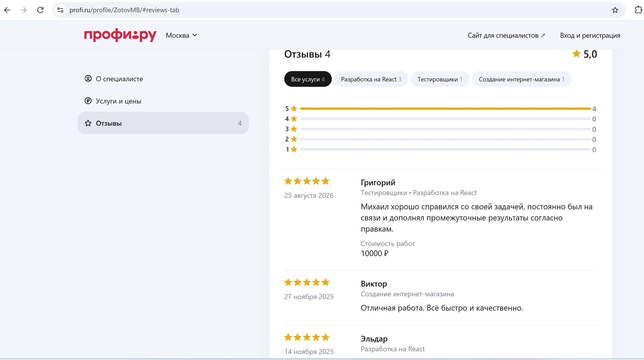Click Вход и регистрация
The height and width of the screenshot is (360, 644).
pos(590,36)
